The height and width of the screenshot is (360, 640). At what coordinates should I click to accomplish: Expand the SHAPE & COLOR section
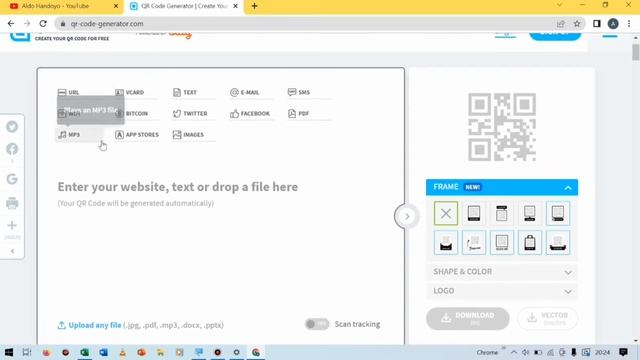502,272
